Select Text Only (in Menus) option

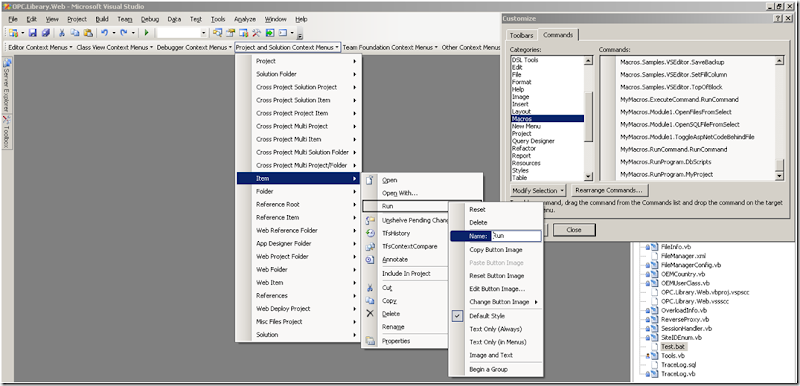pyautogui.click(x=497, y=342)
